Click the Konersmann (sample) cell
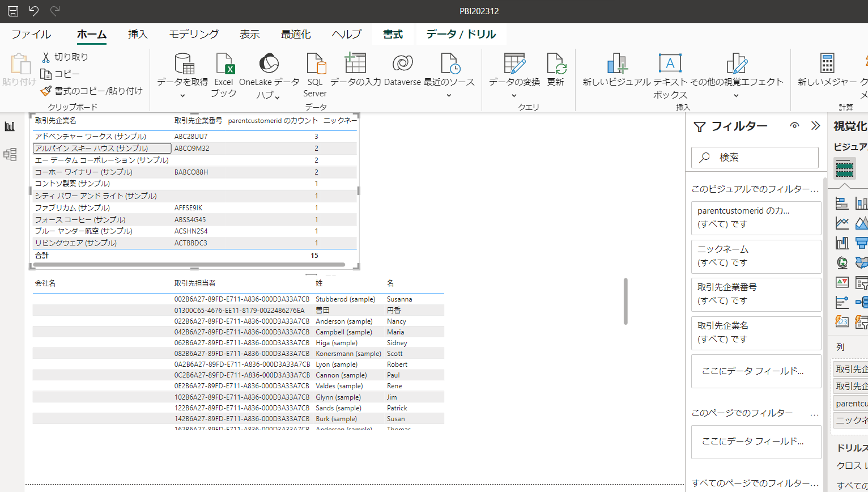The height and width of the screenshot is (492, 868). click(x=348, y=354)
